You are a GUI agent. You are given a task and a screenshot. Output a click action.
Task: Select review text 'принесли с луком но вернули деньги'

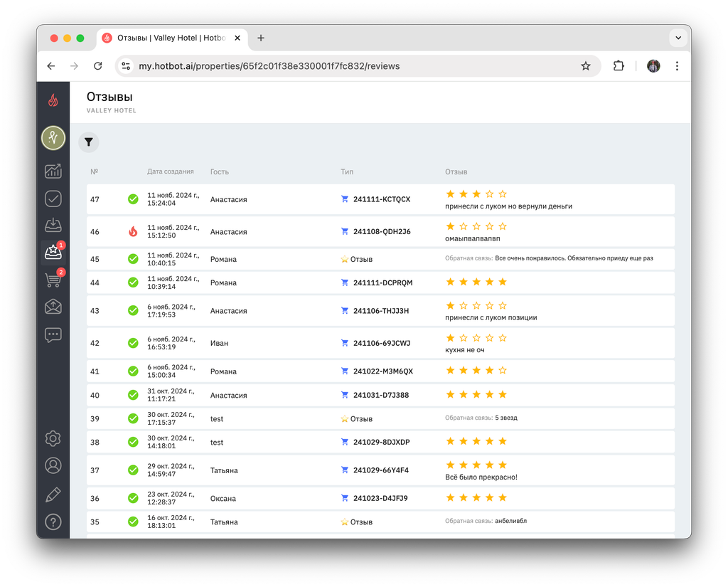pyautogui.click(x=508, y=206)
